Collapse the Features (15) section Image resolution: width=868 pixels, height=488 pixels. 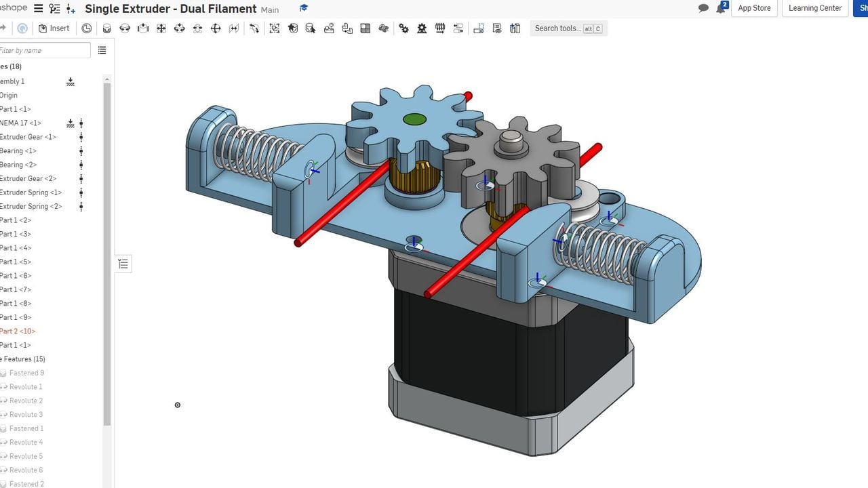(20, 359)
